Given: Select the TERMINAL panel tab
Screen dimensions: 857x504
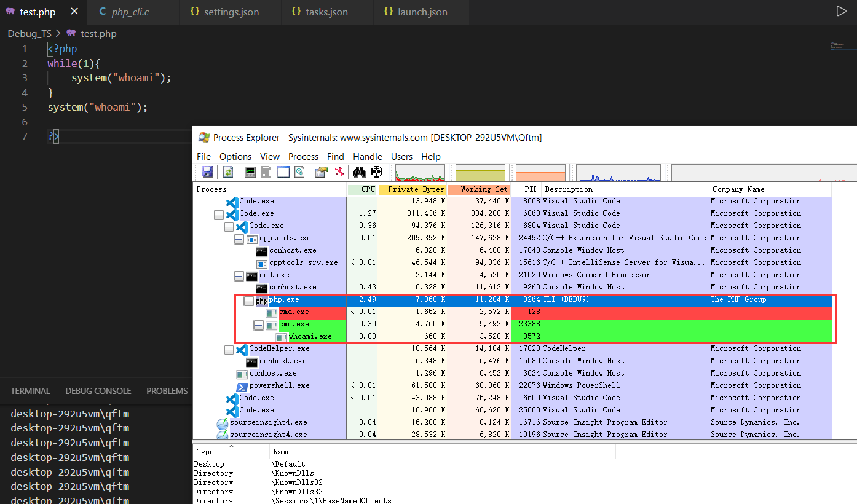Looking at the screenshot, I should pos(30,391).
